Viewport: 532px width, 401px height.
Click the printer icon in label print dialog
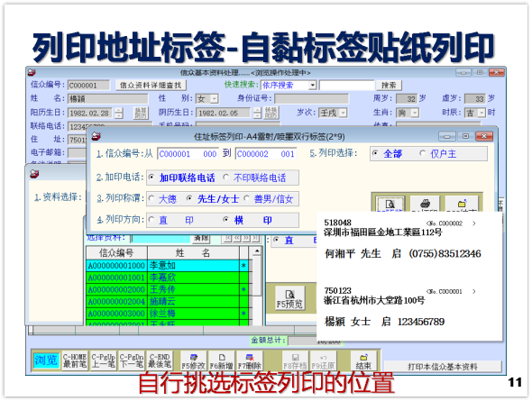pos(425,205)
